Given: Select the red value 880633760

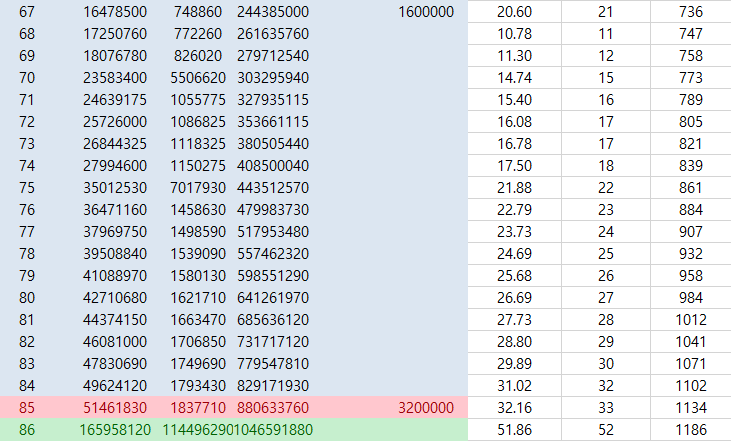Looking at the screenshot, I should [x=273, y=408].
